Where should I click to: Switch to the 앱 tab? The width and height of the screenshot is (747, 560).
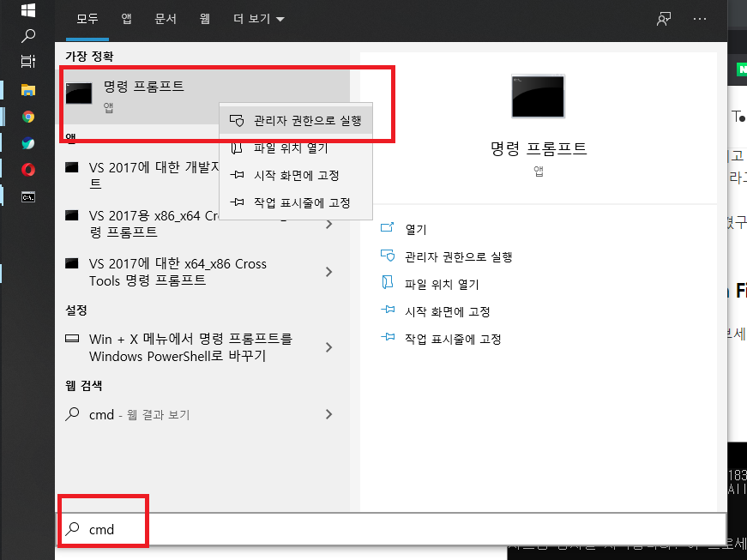pos(126,19)
